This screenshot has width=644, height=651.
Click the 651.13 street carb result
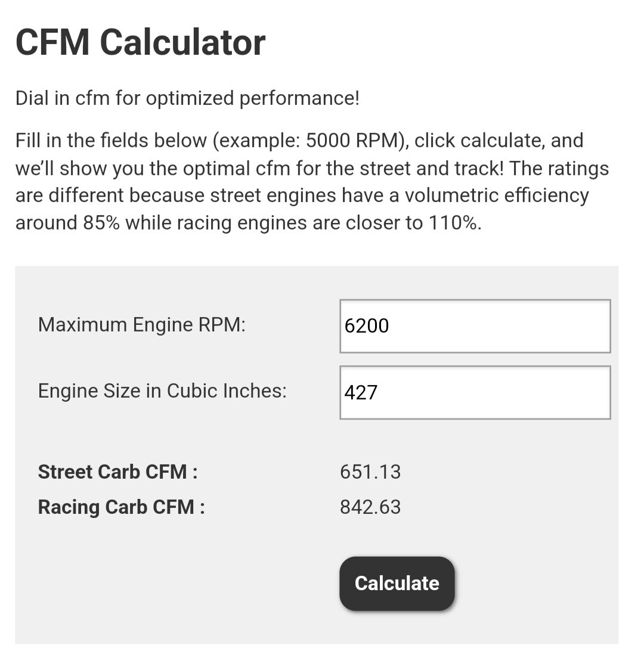370,472
